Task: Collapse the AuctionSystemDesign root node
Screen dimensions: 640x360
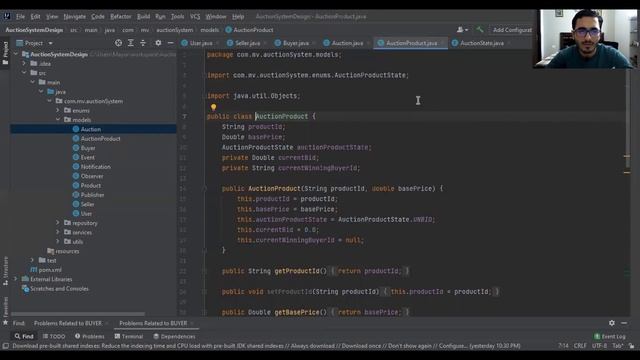Action: click(x=16, y=54)
